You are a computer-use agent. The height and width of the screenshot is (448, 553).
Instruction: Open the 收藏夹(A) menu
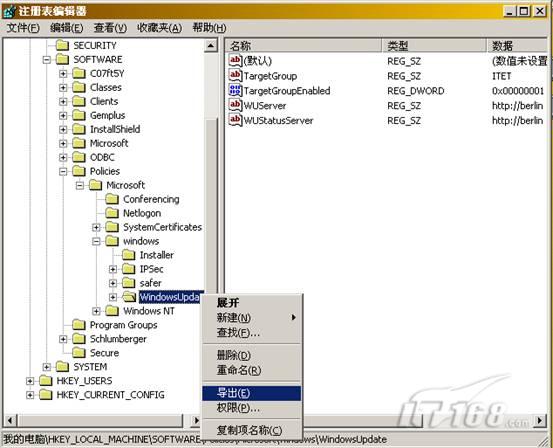pos(159,28)
